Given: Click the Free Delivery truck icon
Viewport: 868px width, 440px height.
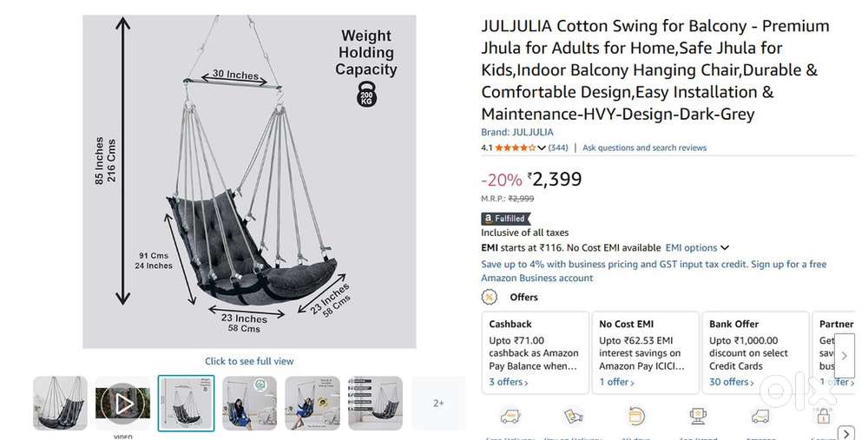Looking at the screenshot, I should click(509, 418).
